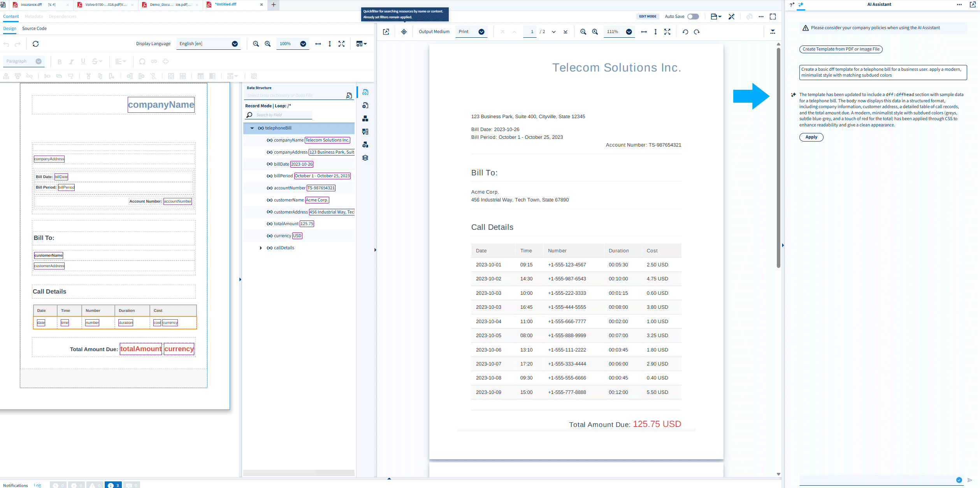Zoom in on the preview pane
Screen dimensions: 980x488
(x=595, y=32)
